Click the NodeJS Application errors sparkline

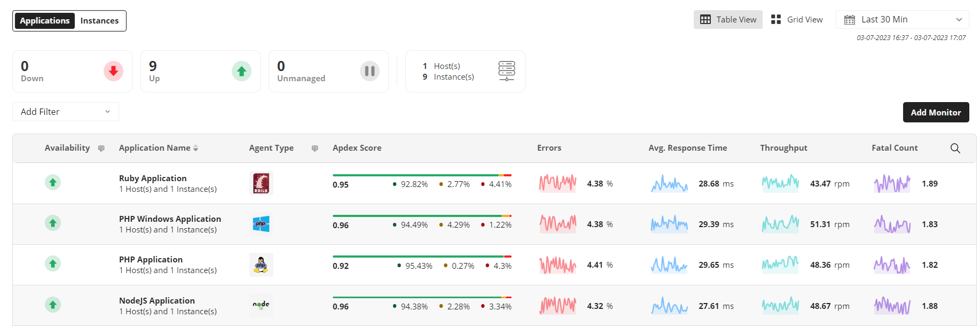[x=558, y=306]
